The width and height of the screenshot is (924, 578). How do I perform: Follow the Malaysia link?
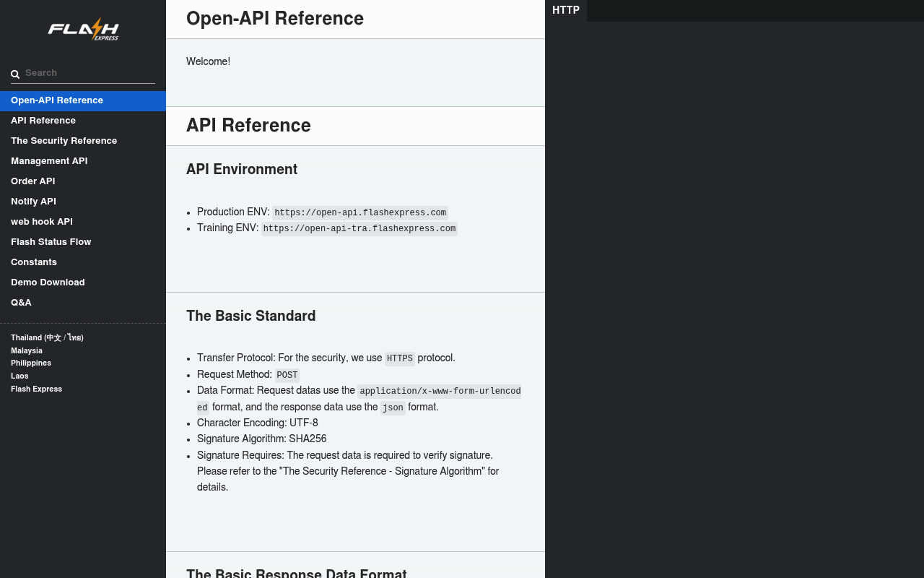[27, 350]
